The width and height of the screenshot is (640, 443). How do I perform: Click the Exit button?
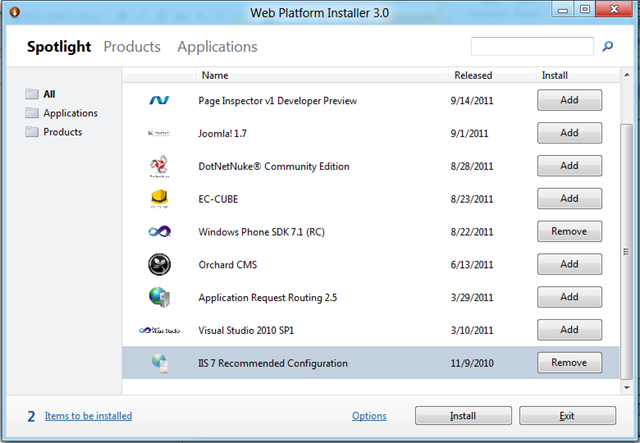[567, 416]
